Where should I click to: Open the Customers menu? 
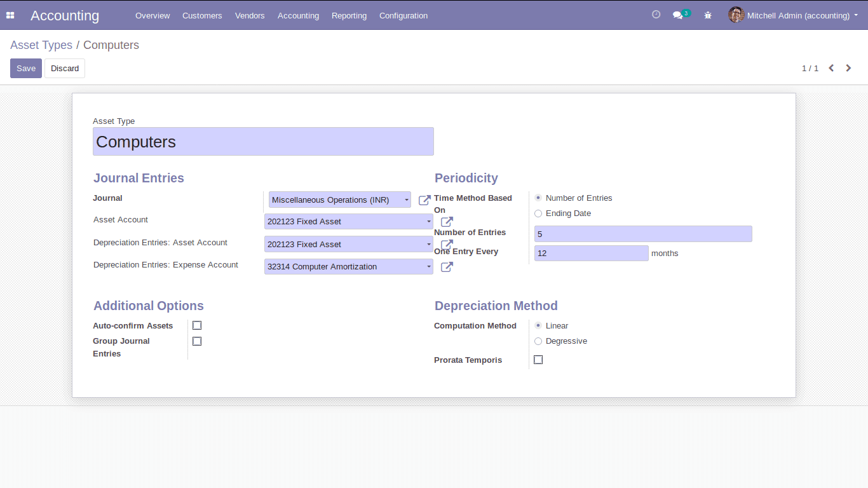202,15
